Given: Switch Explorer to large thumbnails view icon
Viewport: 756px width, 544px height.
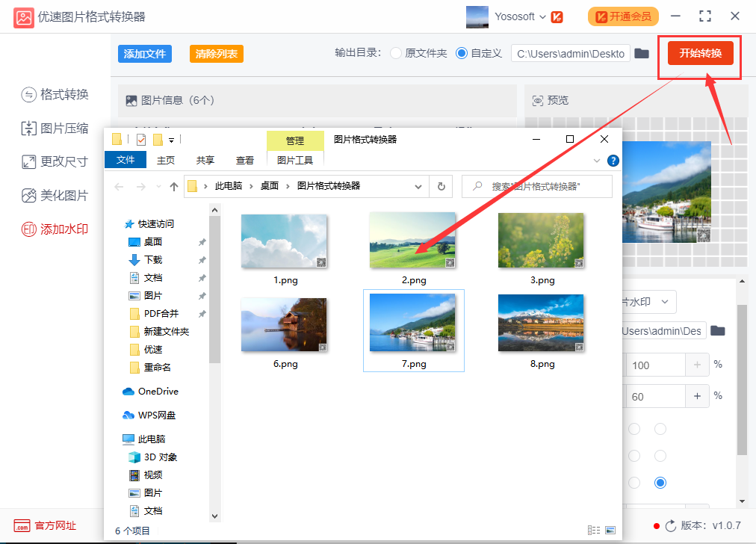Looking at the screenshot, I should (x=610, y=530).
